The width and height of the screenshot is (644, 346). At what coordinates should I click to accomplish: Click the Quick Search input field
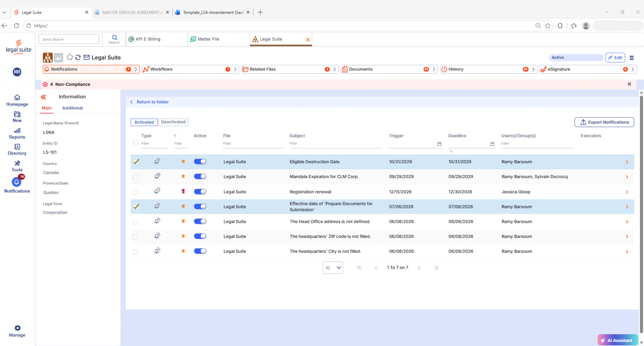coord(69,39)
